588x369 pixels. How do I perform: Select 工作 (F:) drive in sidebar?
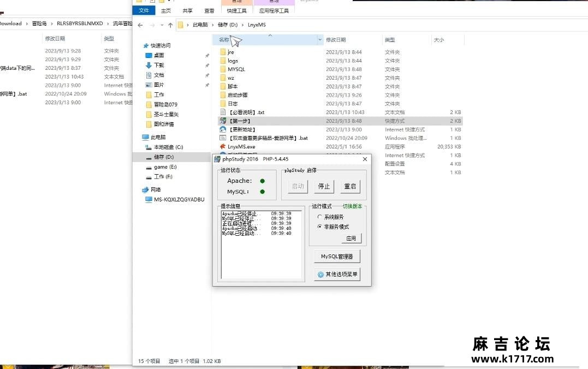pyautogui.click(x=163, y=177)
